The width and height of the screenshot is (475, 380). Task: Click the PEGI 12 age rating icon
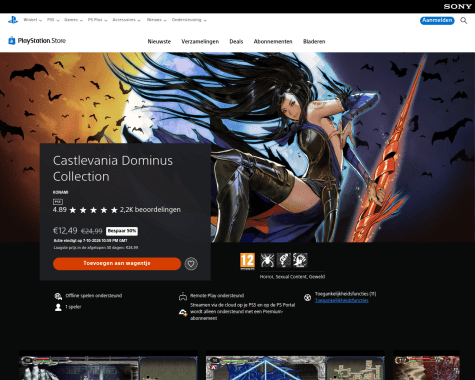pyautogui.click(x=247, y=261)
